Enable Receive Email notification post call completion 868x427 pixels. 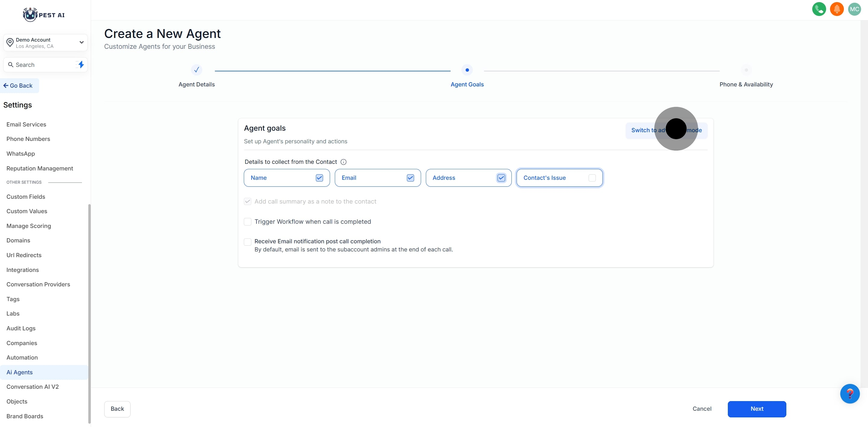tap(248, 242)
